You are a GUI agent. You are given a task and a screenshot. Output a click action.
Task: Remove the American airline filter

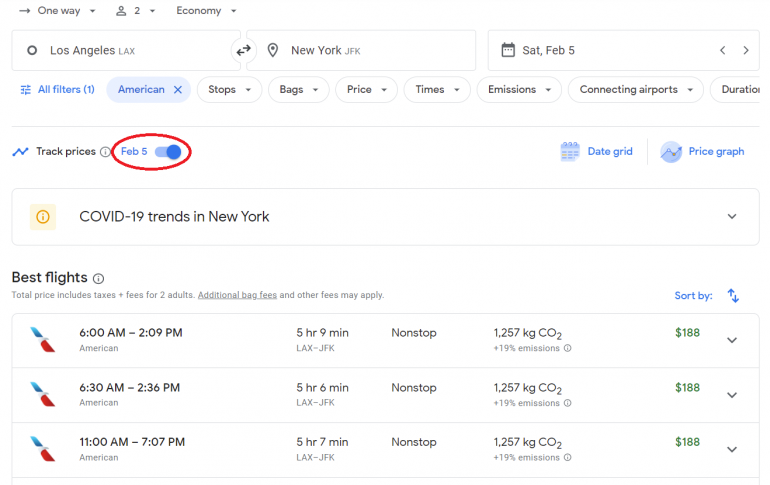[177, 90]
